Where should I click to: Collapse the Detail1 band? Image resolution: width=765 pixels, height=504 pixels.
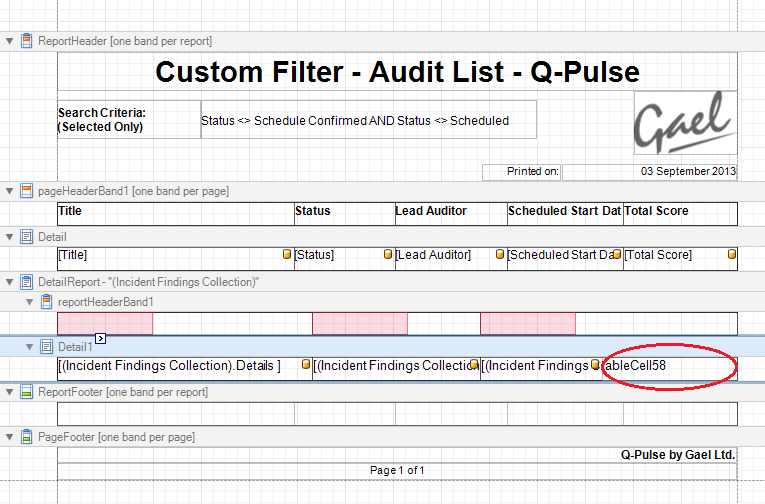pyautogui.click(x=29, y=347)
